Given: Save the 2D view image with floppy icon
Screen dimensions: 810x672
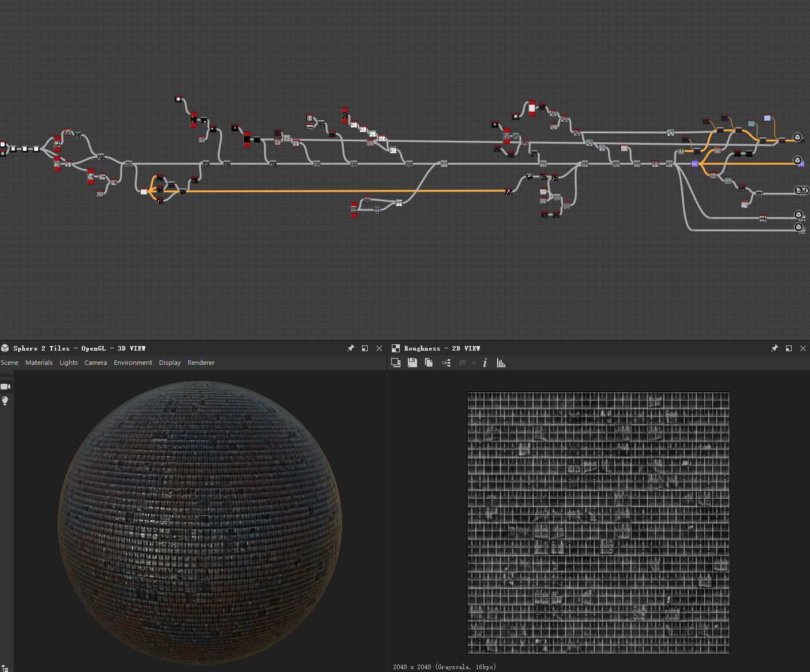Looking at the screenshot, I should coord(412,363).
